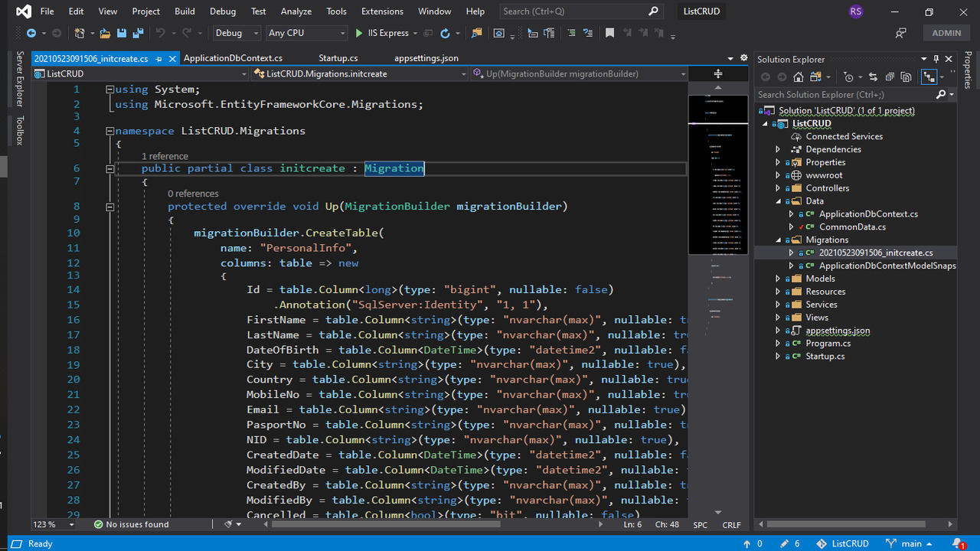
Task: Expand the Models folder in Solution Explorer
Action: click(778, 279)
